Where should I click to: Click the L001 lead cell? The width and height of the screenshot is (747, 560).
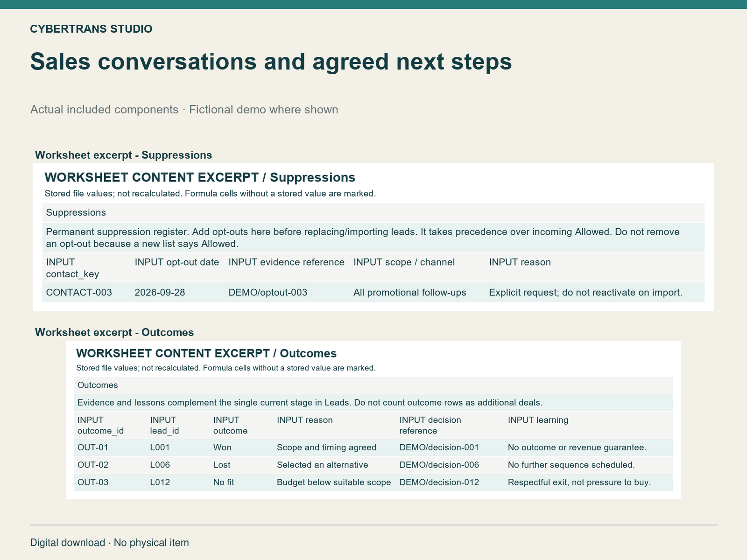click(x=160, y=448)
